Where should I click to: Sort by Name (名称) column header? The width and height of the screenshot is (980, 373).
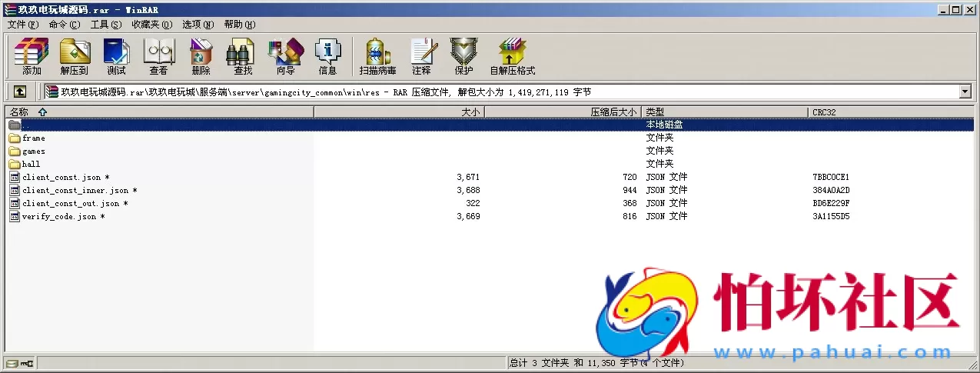click(159, 112)
